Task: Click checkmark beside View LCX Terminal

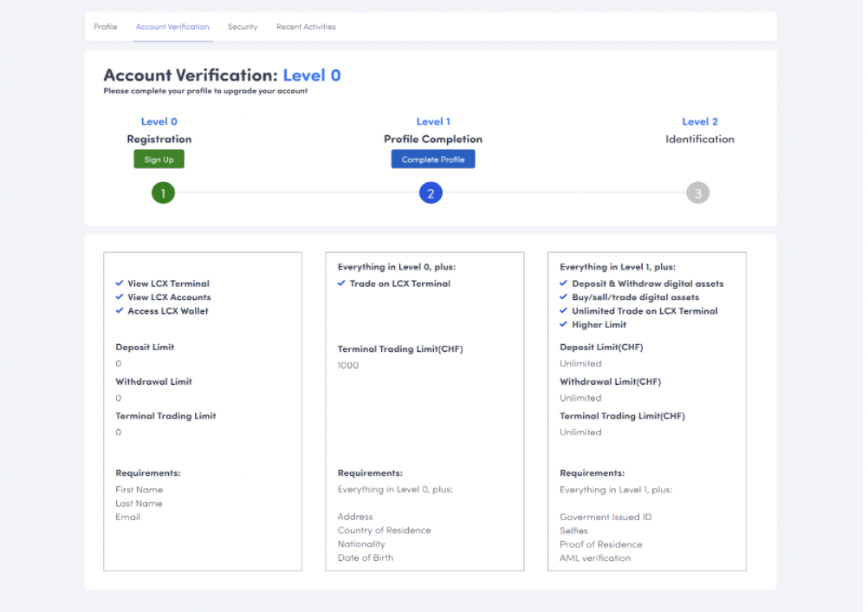Action: click(120, 283)
